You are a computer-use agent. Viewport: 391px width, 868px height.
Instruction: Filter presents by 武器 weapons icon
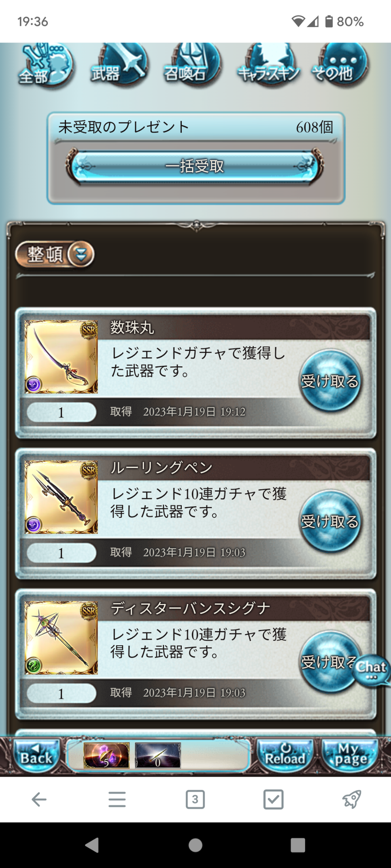[x=119, y=65]
